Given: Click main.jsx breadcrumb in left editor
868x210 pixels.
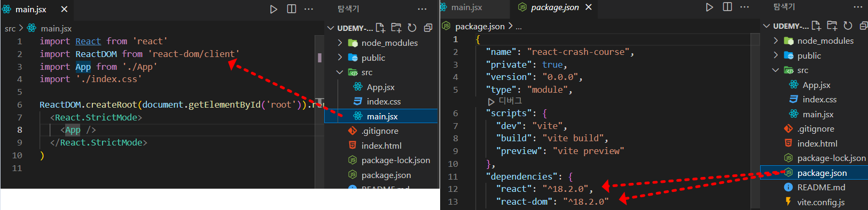Looking at the screenshot, I should click(x=56, y=28).
